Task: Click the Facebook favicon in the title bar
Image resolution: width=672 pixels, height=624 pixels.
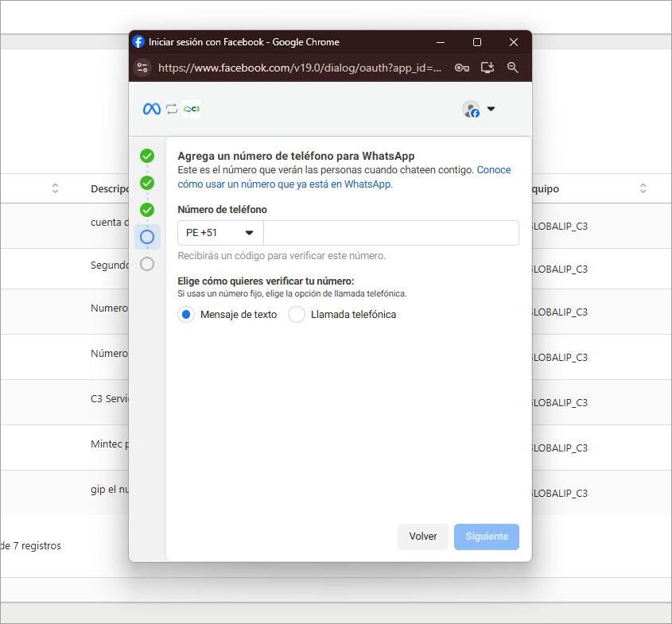Action: click(x=138, y=42)
